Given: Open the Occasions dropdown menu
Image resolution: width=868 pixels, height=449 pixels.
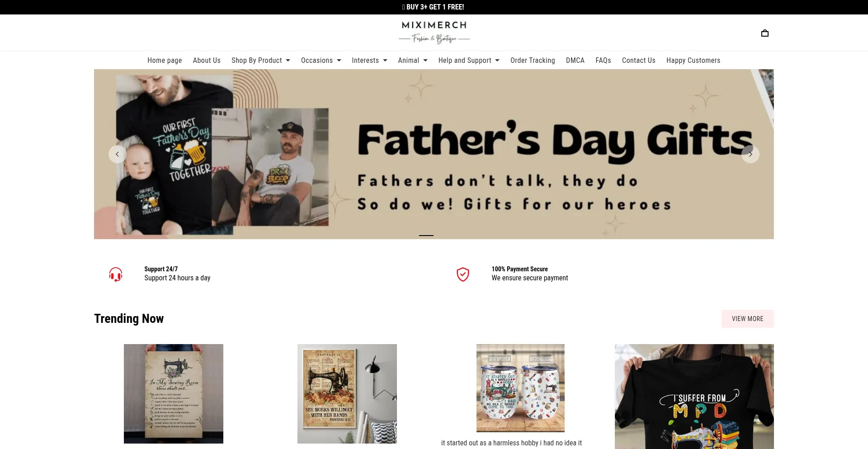Looking at the screenshot, I should 321,60.
